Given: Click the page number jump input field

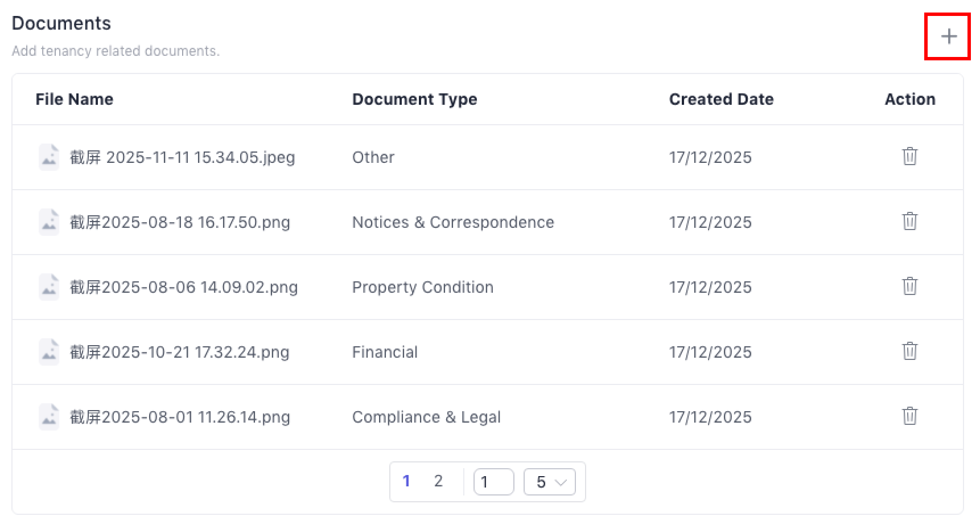Looking at the screenshot, I should pyautogui.click(x=493, y=482).
